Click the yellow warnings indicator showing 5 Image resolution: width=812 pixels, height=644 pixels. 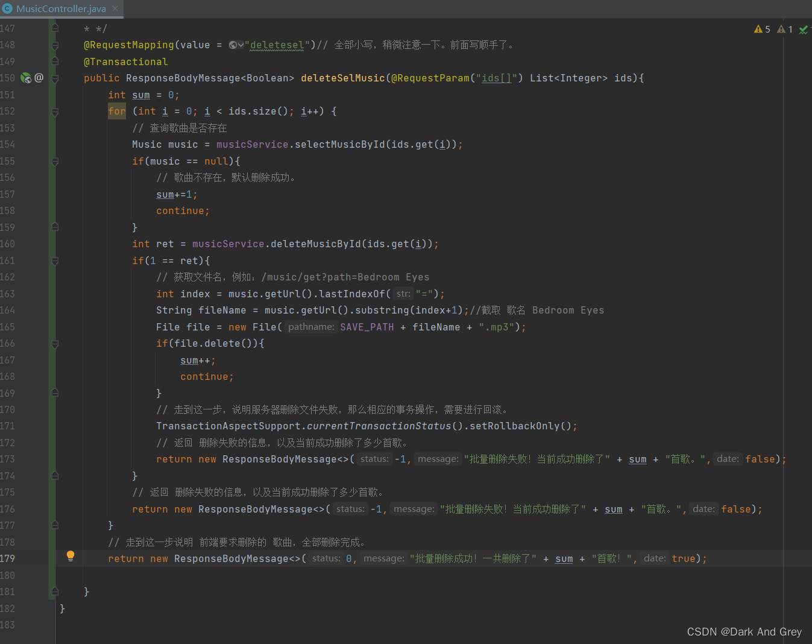[762, 29]
